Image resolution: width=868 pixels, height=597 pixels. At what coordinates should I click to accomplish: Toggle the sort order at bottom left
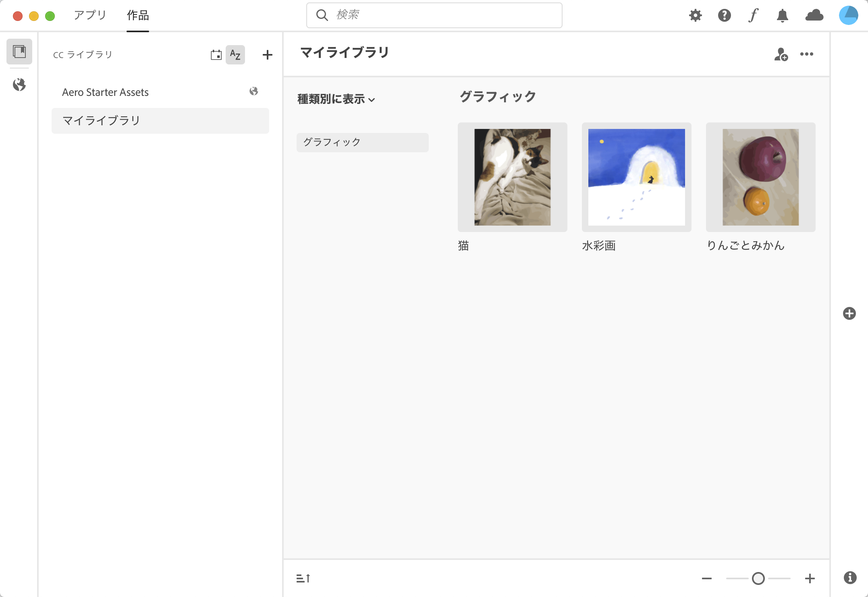tap(303, 578)
